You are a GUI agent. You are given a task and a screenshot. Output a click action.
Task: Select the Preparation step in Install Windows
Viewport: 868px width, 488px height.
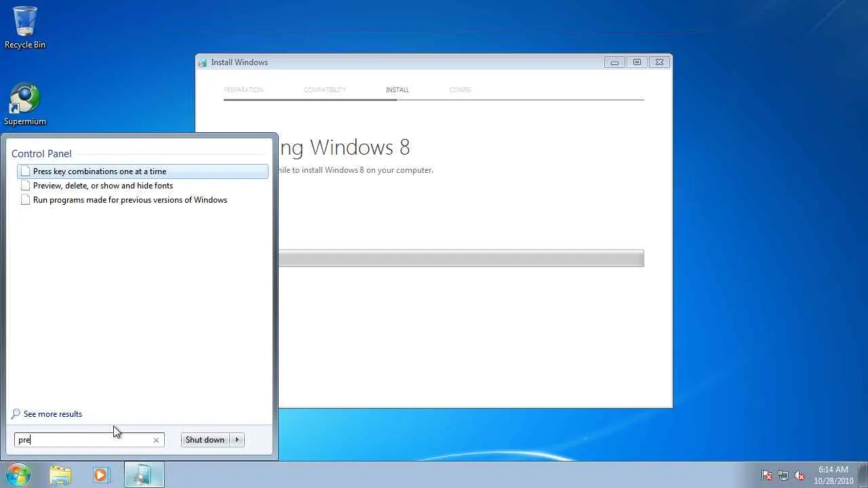[x=243, y=89]
